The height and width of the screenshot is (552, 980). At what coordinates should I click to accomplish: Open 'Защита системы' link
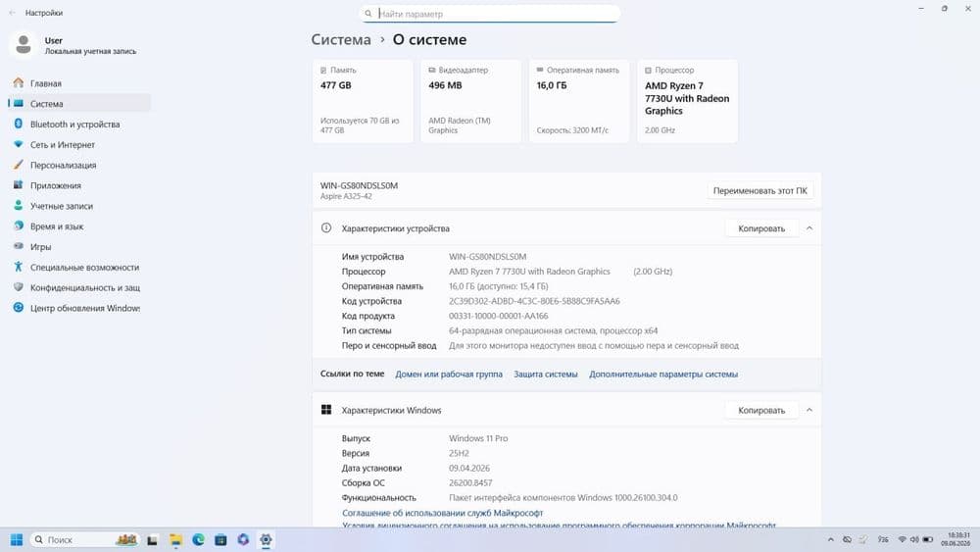pos(546,374)
